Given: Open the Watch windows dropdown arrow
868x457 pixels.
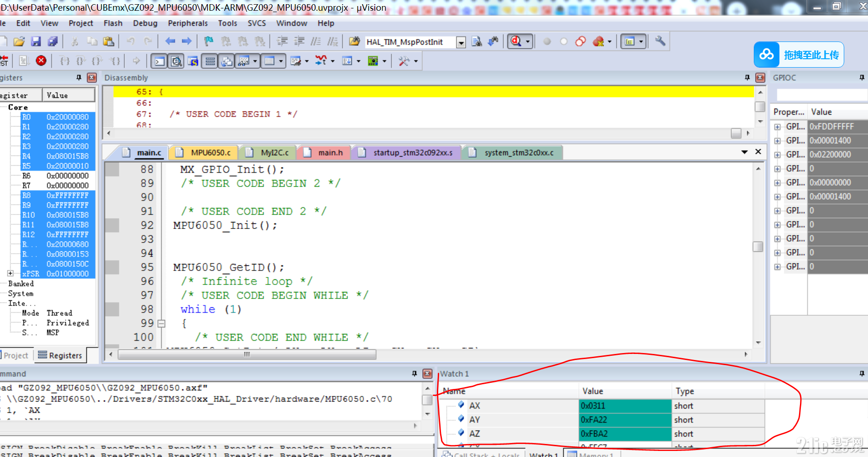Looking at the screenshot, I should (x=255, y=61).
